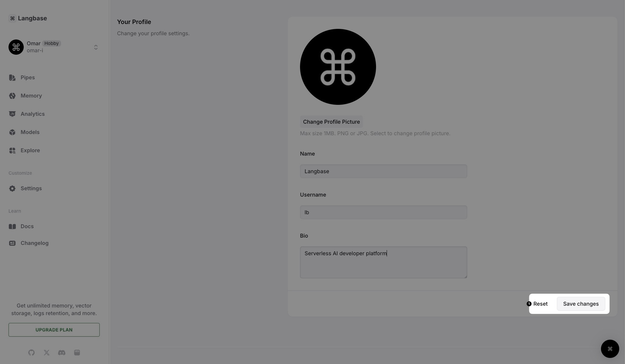The width and height of the screenshot is (625, 364).
Task: Focus the Username input field
Action: point(383,212)
